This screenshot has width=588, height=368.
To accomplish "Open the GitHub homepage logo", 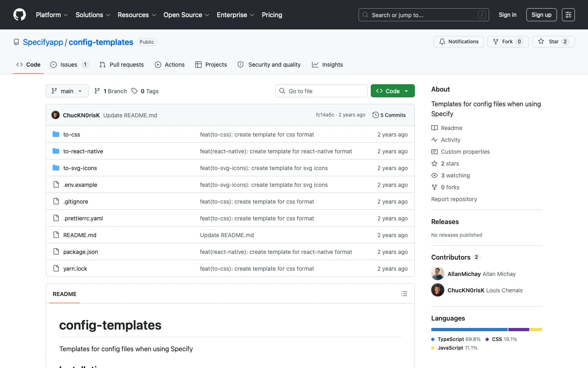I will [20, 15].
